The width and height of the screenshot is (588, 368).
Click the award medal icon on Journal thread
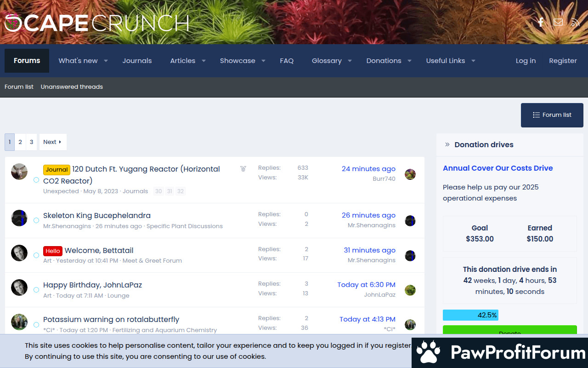243,169
